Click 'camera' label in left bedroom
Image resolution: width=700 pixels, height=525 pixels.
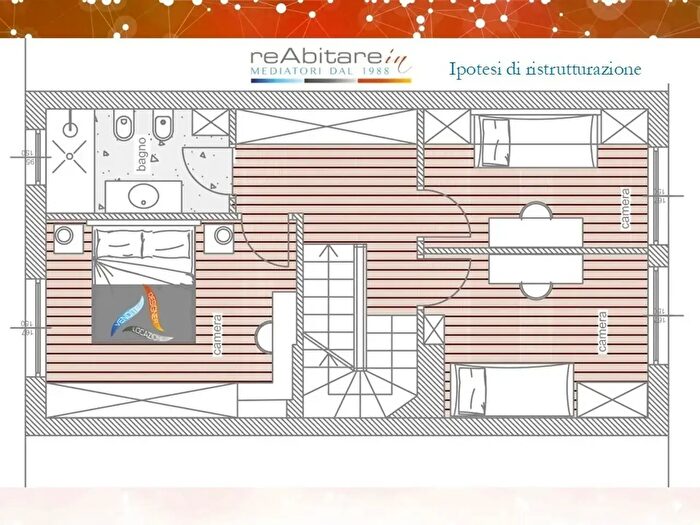(x=216, y=335)
